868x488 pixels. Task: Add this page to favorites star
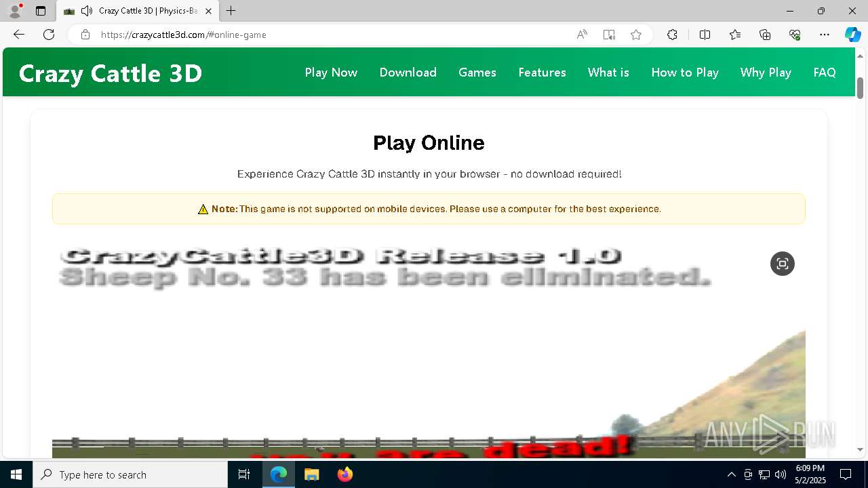pos(636,35)
